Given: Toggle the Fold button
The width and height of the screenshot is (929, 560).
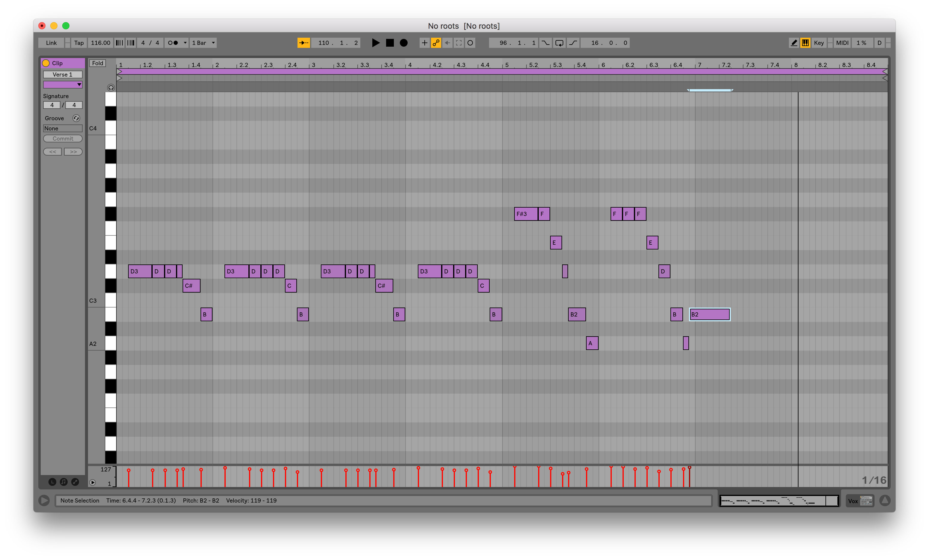Looking at the screenshot, I should 97,63.
